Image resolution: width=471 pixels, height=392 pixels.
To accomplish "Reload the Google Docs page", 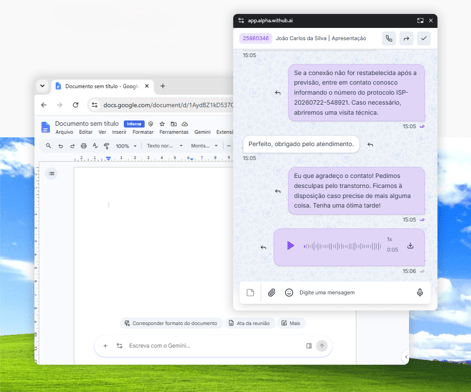I will pyautogui.click(x=76, y=105).
